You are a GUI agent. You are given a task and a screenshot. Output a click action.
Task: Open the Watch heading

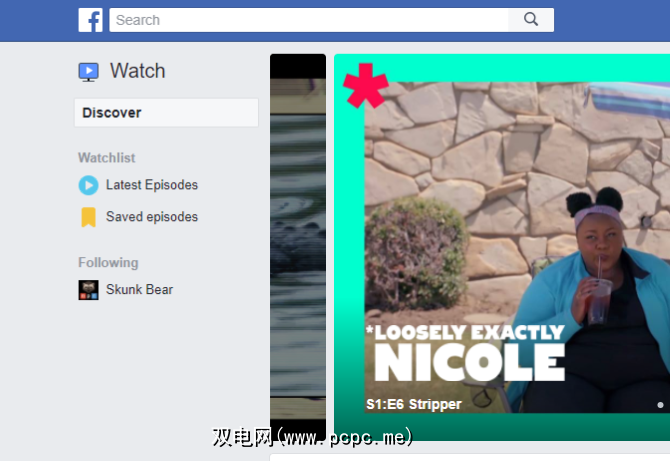pyautogui.click(x=138, y=71)
